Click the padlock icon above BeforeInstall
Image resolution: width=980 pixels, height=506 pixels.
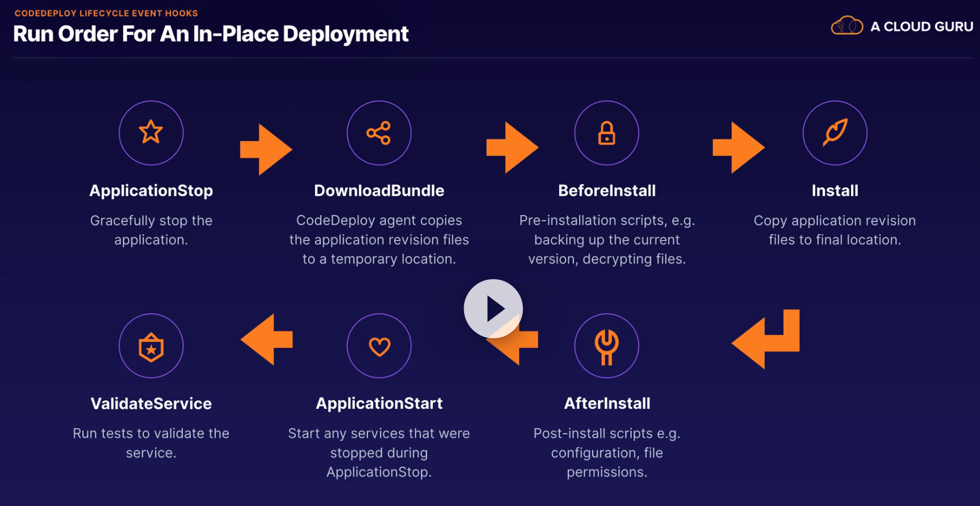coord(607,133)
